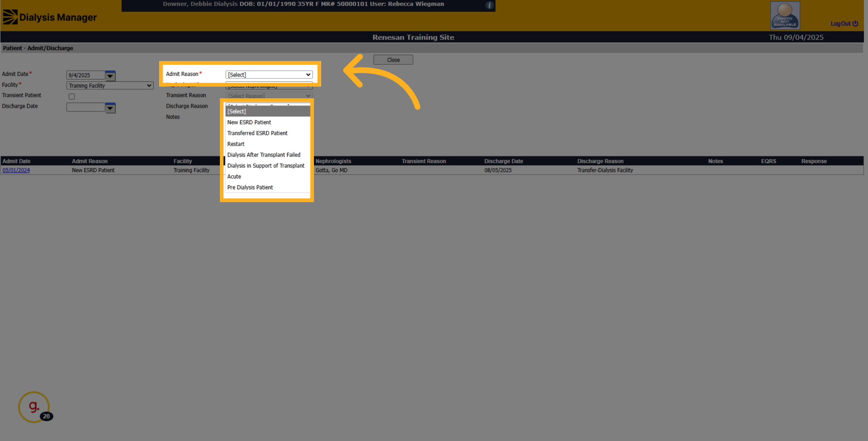Open the circular guide widget badge
Screen dimensions: 868x441
(x=34, y=407)
